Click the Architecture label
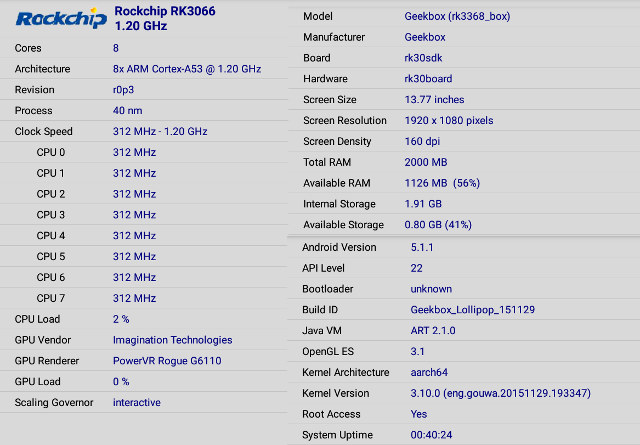This screenshot has width=640, height=445. (x=42, y=69)
